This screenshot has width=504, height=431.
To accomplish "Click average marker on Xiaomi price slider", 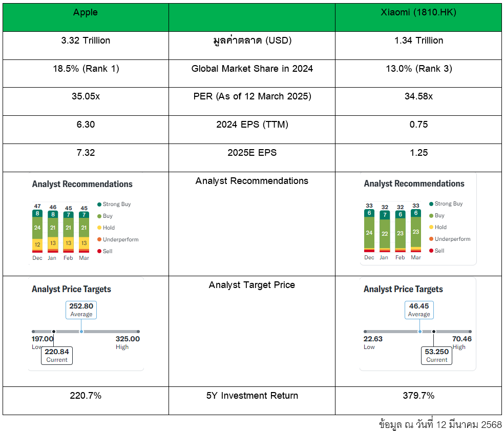I will click(420, 332).
